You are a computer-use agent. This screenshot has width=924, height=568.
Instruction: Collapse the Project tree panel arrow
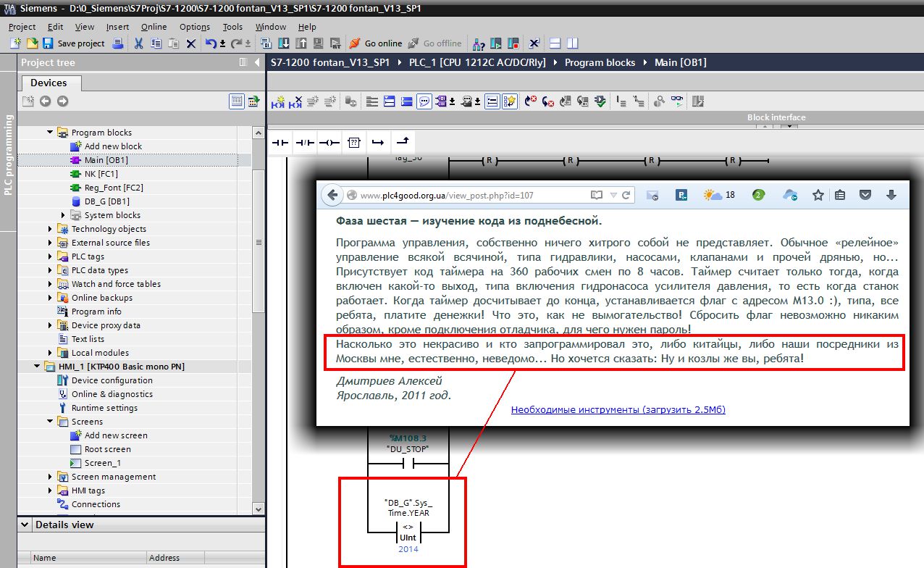259,62
